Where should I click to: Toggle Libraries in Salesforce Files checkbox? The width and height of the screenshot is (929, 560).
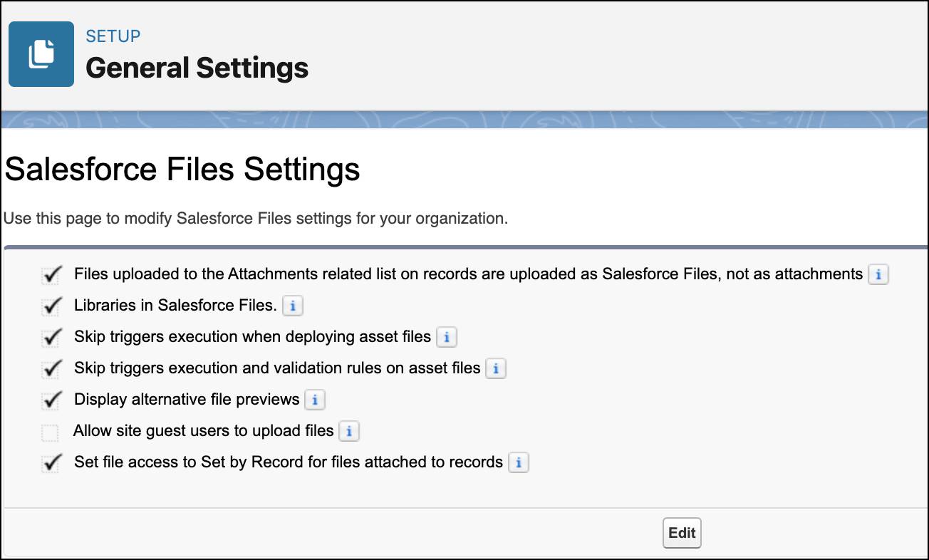[x=51, y=306]
